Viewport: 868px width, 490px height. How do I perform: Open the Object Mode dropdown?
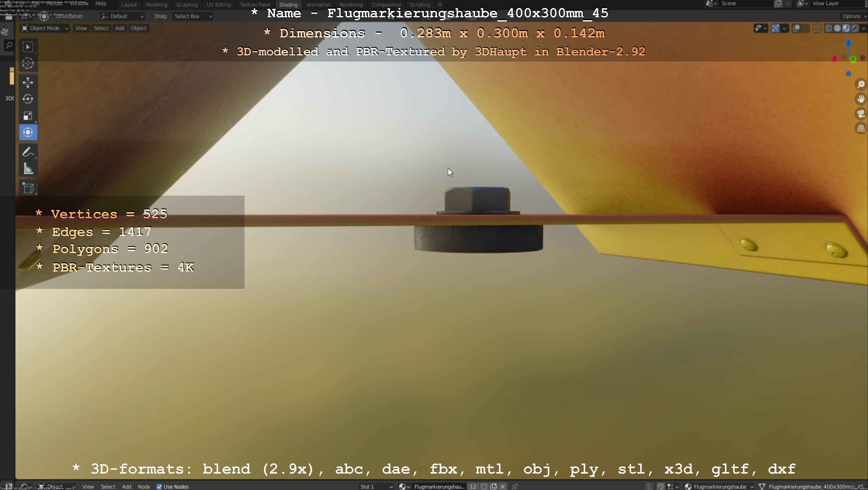(45, 28)
